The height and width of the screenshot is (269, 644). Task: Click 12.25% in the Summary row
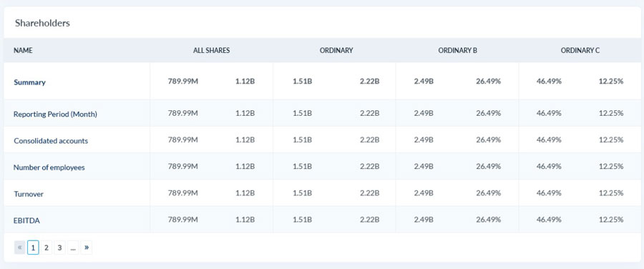611,82
